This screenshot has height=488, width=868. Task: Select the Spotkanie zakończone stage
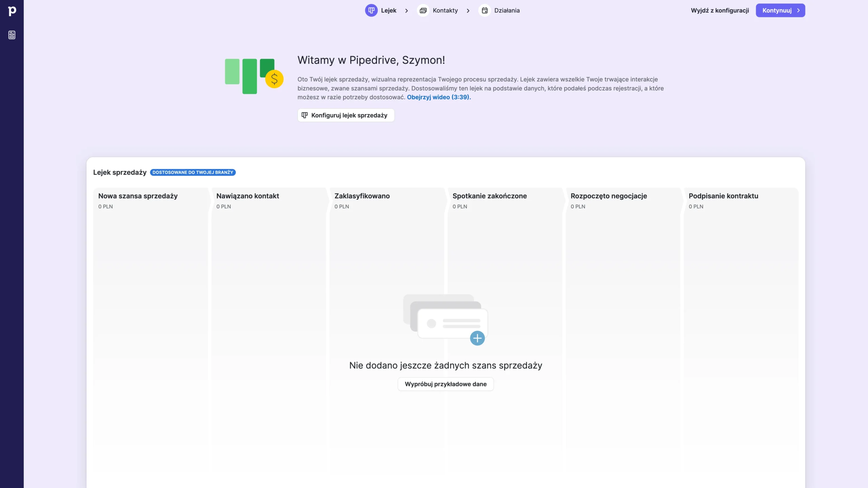pyautogui.click(x=490, y=196)
